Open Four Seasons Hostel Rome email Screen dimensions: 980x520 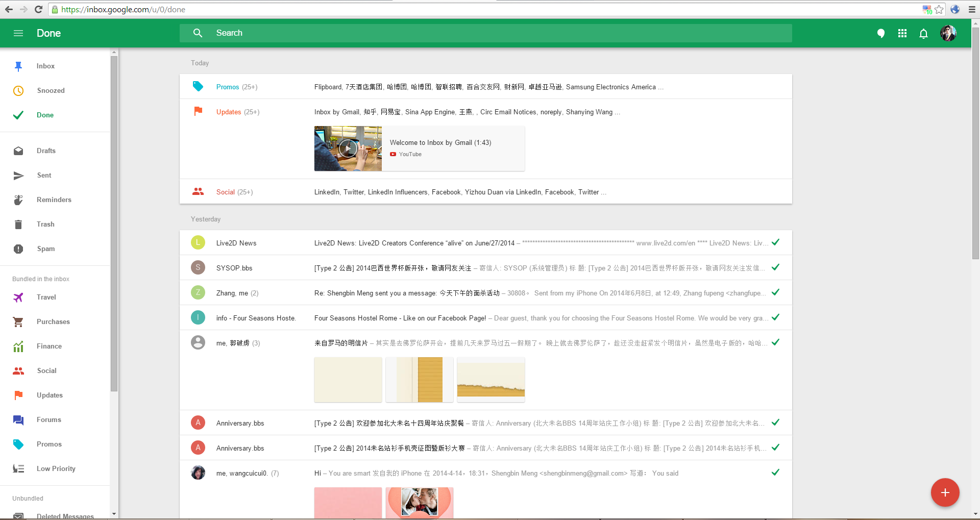click(x=486, y=318)
